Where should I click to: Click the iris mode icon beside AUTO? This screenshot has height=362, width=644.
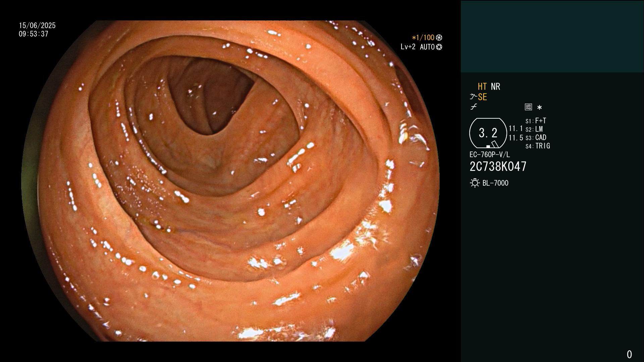pyautogui.click(x=439, y=47)
